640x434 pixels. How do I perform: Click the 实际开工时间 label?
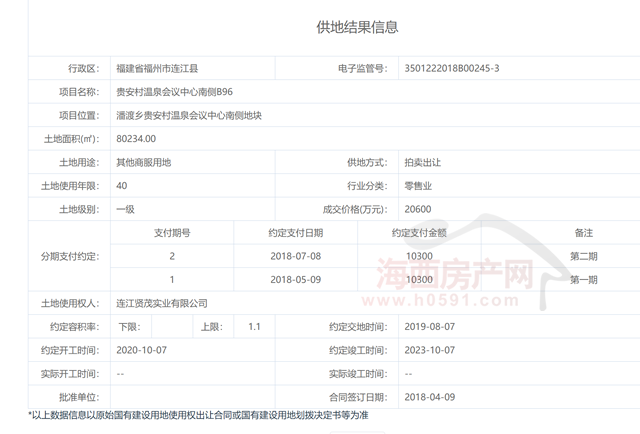coord(70,374)
